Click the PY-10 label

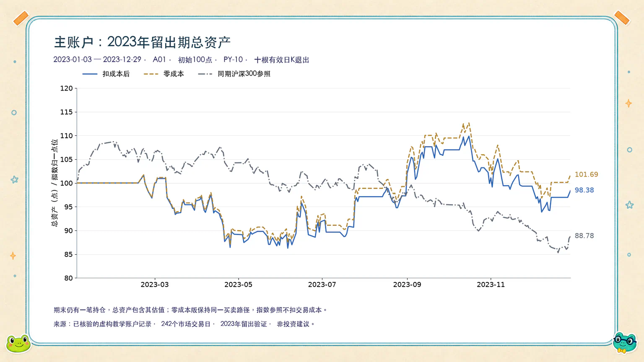tap(233, 59)
